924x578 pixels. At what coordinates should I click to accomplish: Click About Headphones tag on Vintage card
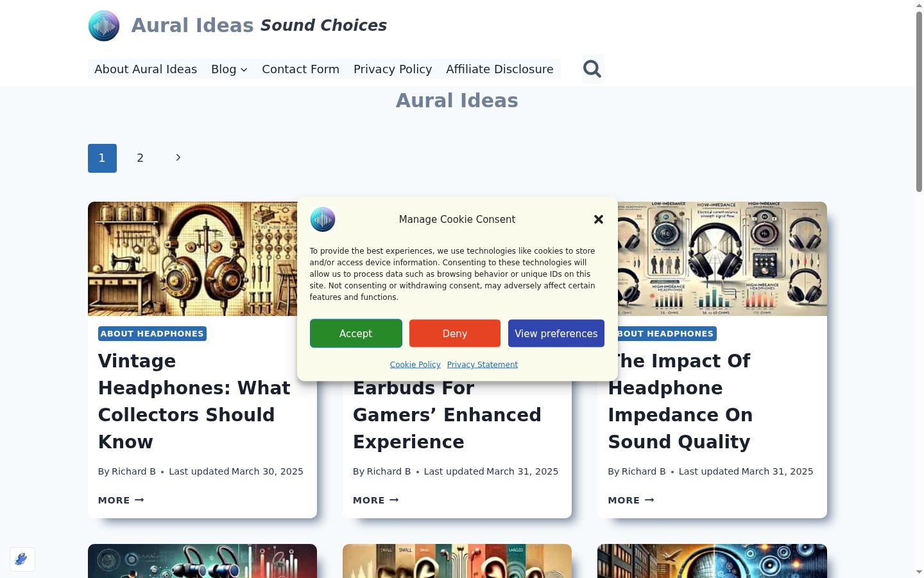point(152,334)
